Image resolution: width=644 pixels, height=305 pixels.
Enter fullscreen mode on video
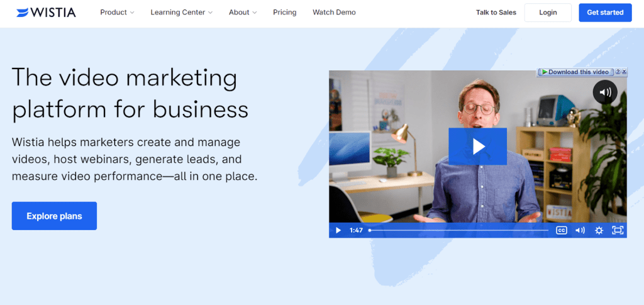(618, 230)
